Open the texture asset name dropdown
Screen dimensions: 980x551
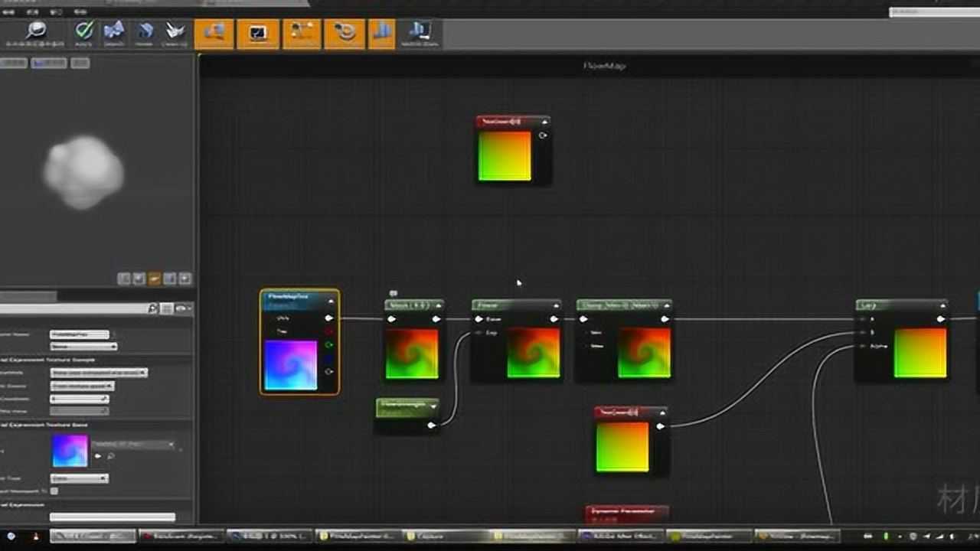pos(133,445)
